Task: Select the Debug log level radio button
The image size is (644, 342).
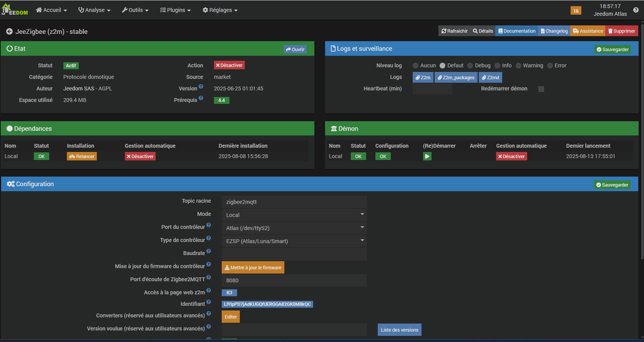Action: (470, 66)
